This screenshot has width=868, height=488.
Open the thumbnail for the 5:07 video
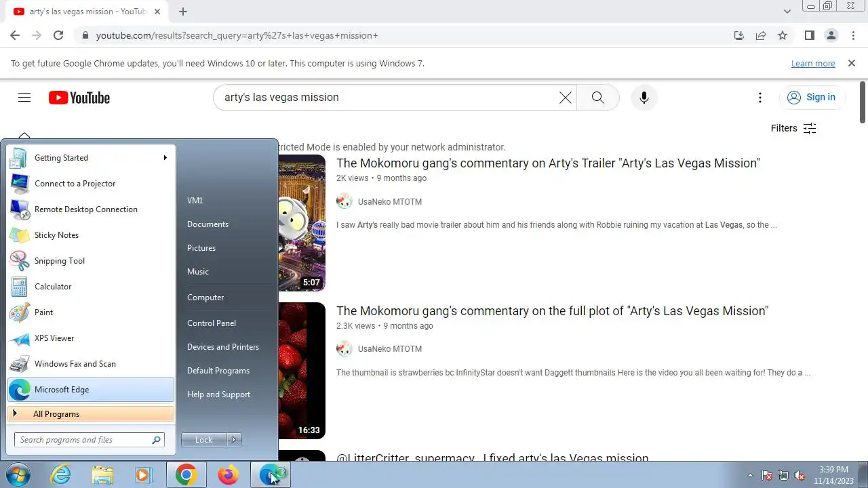(x=302, y=223)
